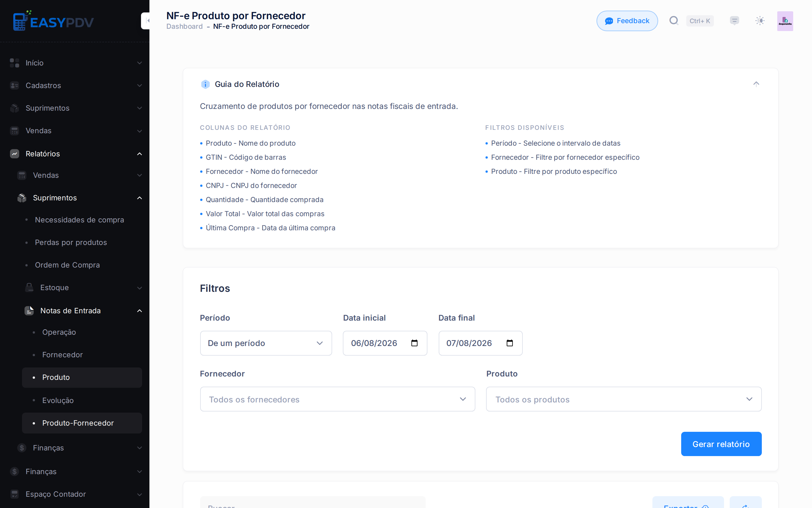Image resolution: width=812 pixels, height=508 pixels.
Task: Expand the top-level Finanças menu above Espaço Contador
Action: tap(140, 472)
